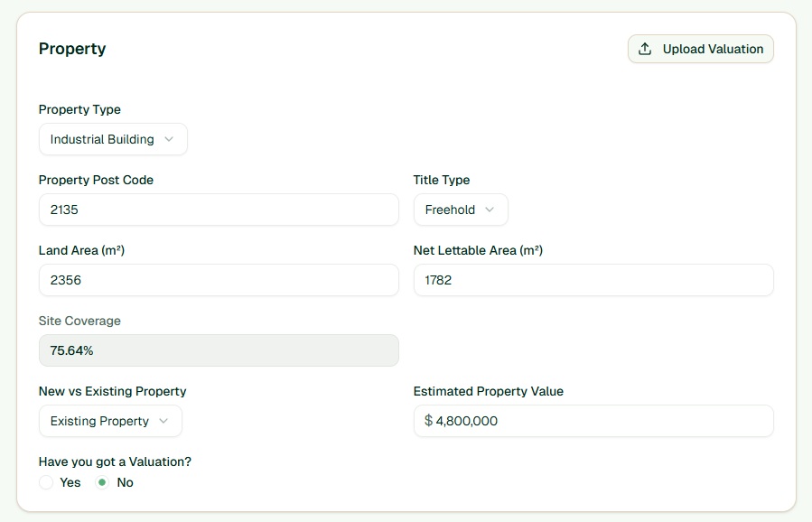Screen dimensions: 812x522
Task: Focus the Property Post Code field
Action: (219, 210)
